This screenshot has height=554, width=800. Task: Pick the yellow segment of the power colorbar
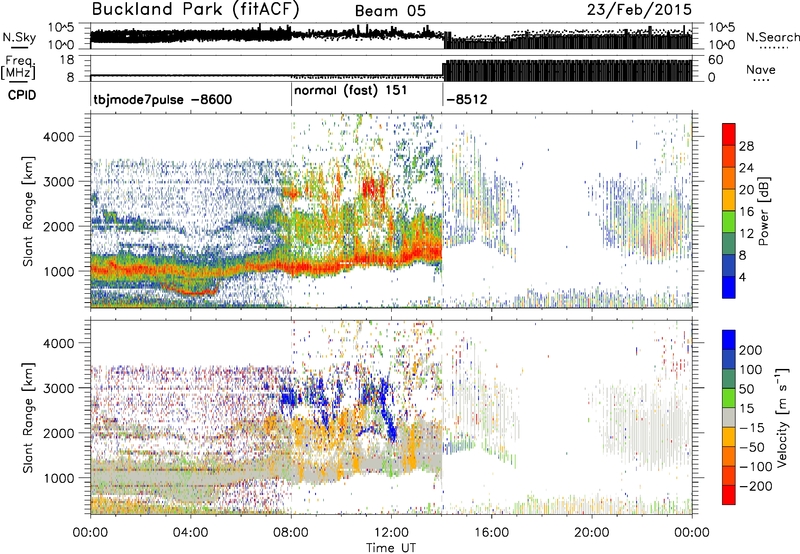pyautogui.click(x=729, y=200)
